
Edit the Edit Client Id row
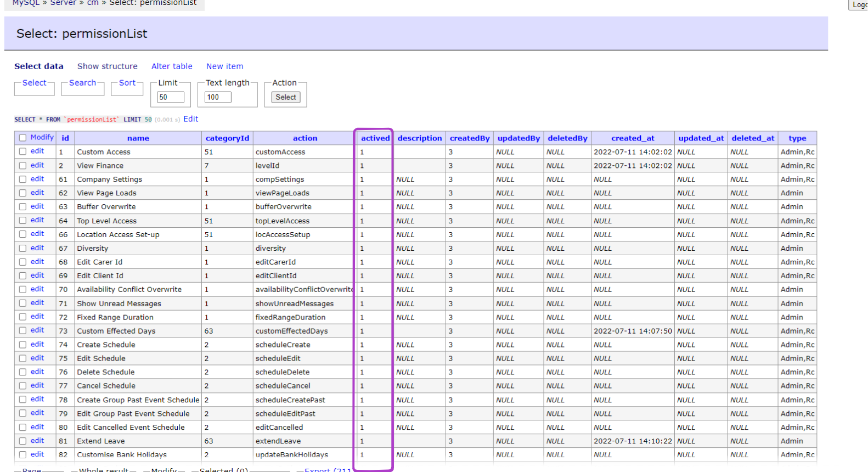[37, 276]
